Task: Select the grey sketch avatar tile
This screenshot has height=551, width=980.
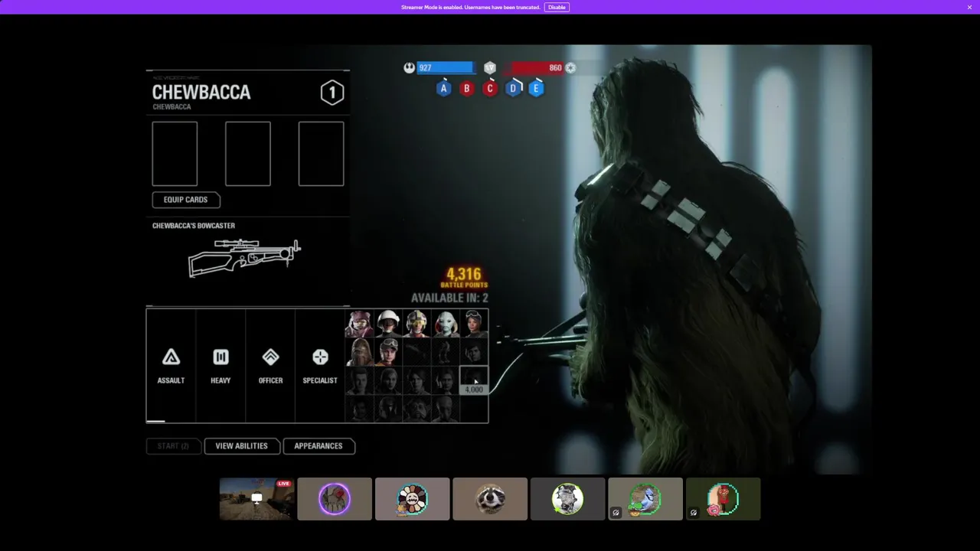Action: [567, 499]
